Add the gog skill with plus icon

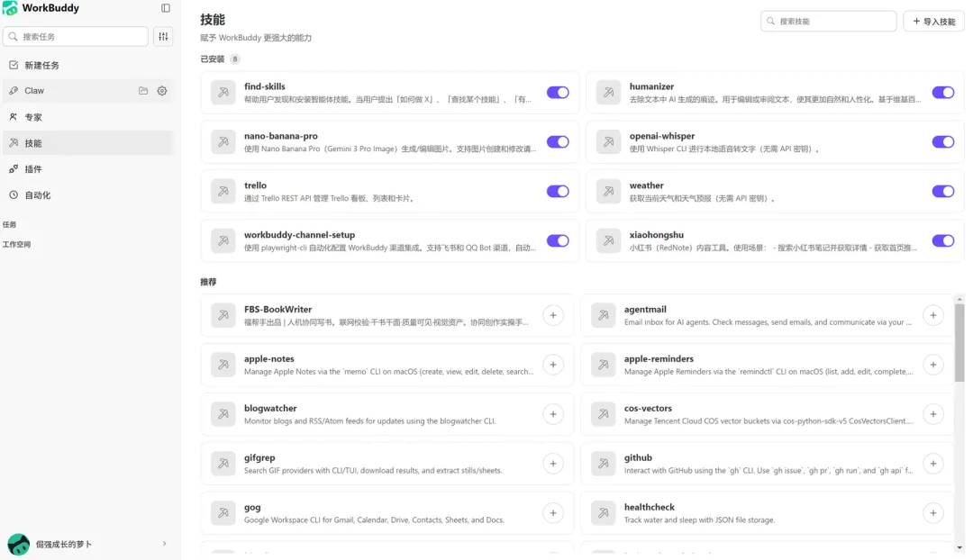coord(553,513)
